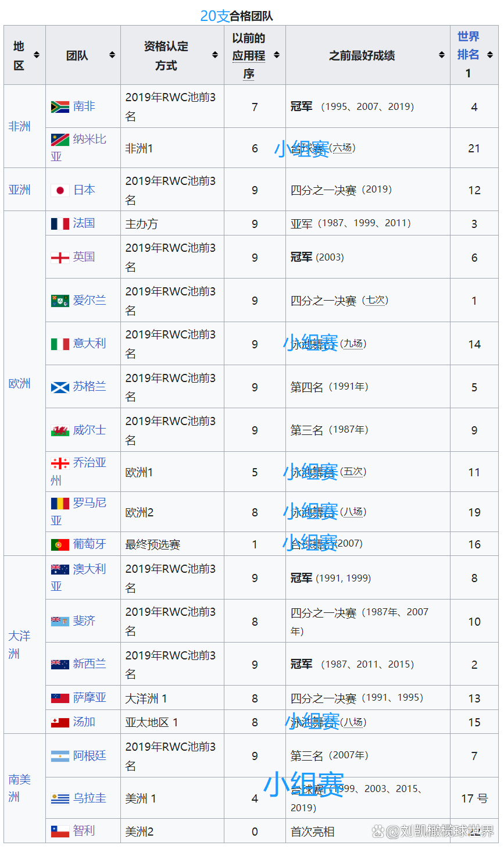Sort by 之前最好成绩 column arrows
The width and height of the screenshot is (504, 849).
point(442,55)
